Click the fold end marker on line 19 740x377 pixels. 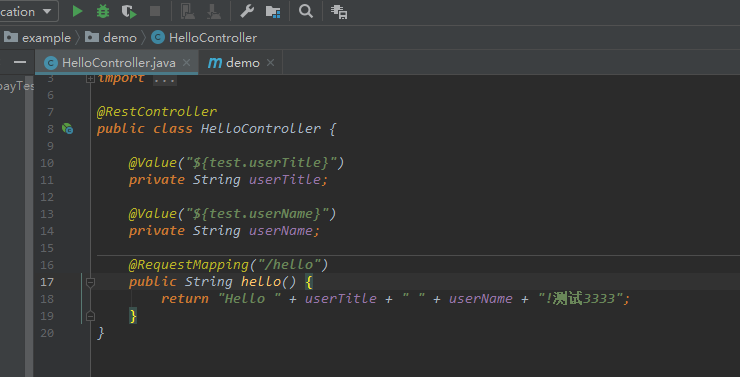tap(90, 316)
